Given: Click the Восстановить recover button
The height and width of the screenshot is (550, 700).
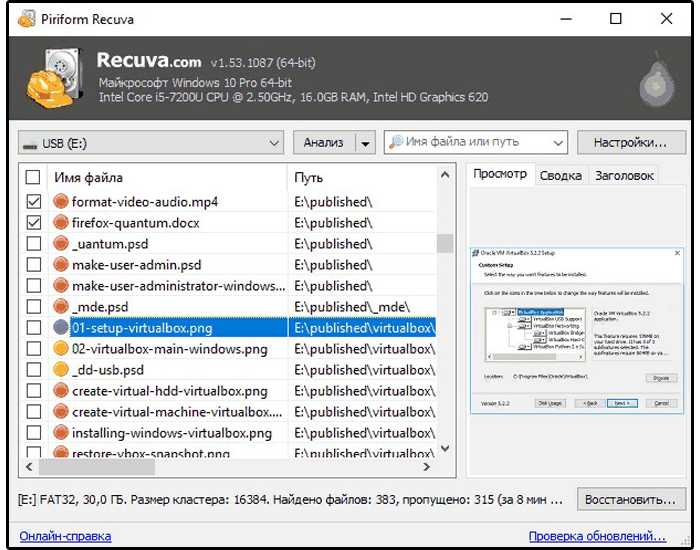Looking at the screenshot, I should pos(631,499).
